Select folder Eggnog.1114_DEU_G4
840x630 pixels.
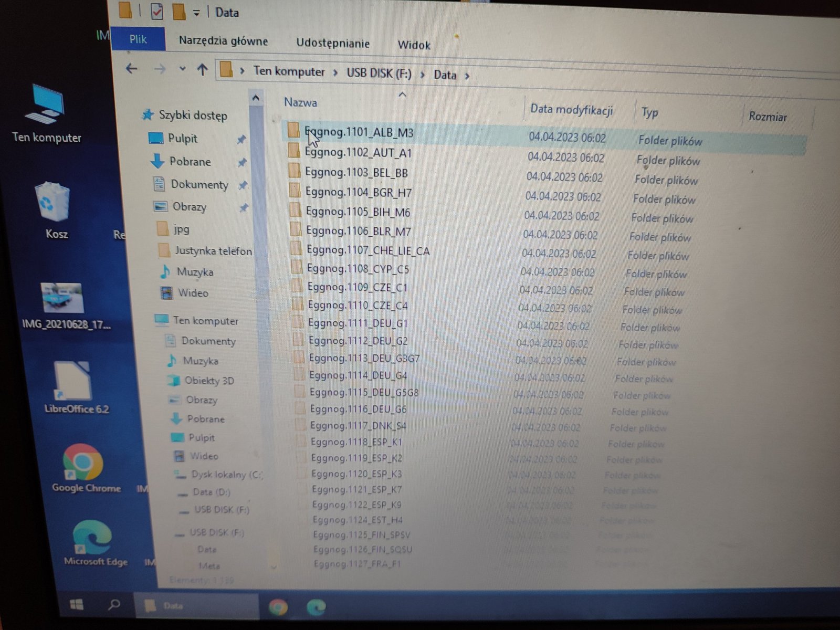coord(358,375)
